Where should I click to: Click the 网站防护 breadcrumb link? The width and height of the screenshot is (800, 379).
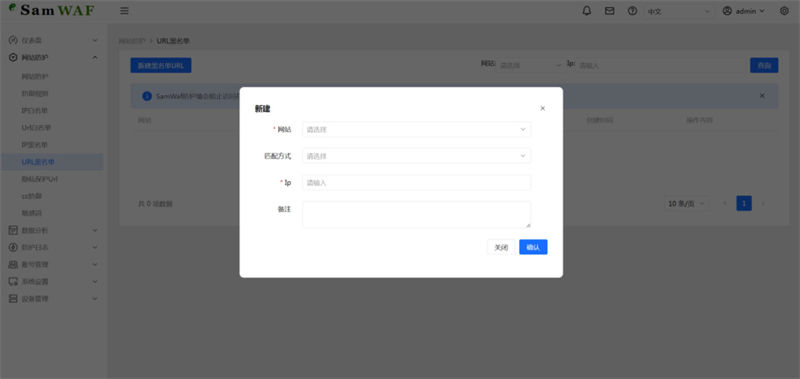click(132, 41)
